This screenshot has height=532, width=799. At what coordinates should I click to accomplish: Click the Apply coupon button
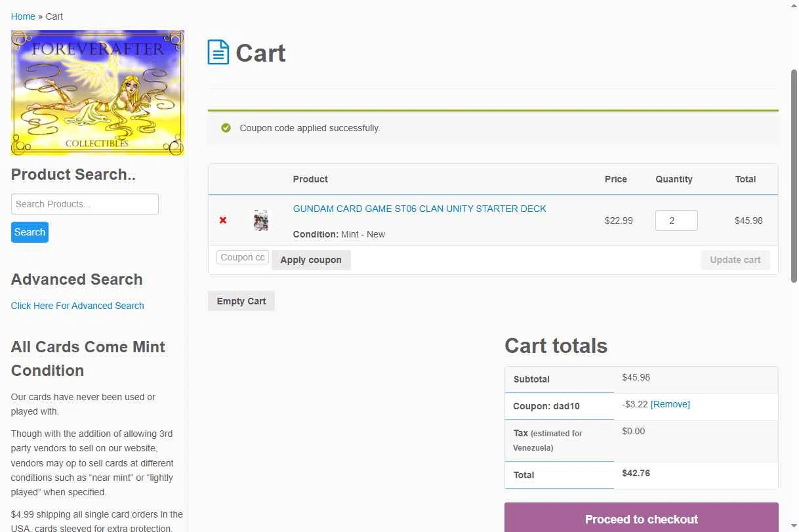click(x=311, y=260)
